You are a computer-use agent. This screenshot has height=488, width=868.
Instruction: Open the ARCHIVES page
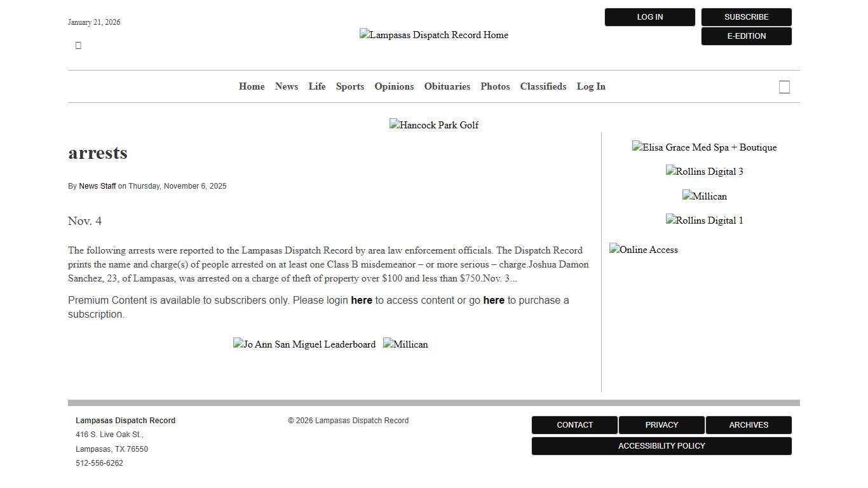point(749,424)
